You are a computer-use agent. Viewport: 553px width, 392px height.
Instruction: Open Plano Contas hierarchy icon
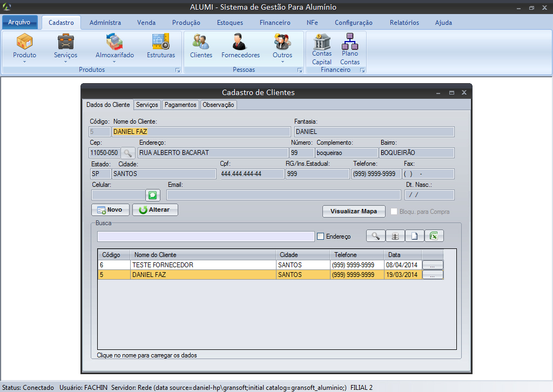[x=350, y=41]
